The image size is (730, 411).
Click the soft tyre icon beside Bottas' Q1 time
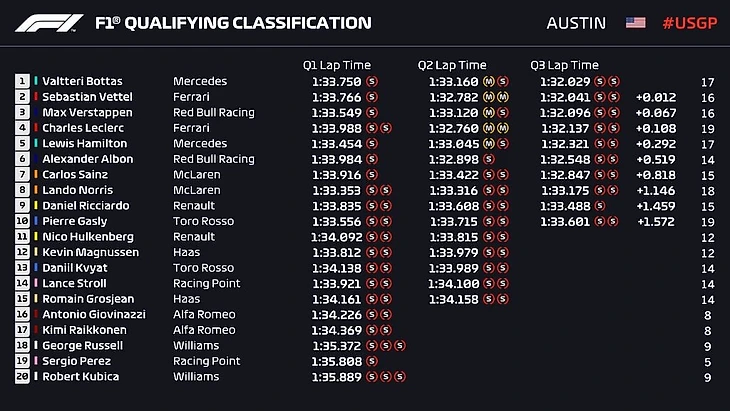click(373, 82)
